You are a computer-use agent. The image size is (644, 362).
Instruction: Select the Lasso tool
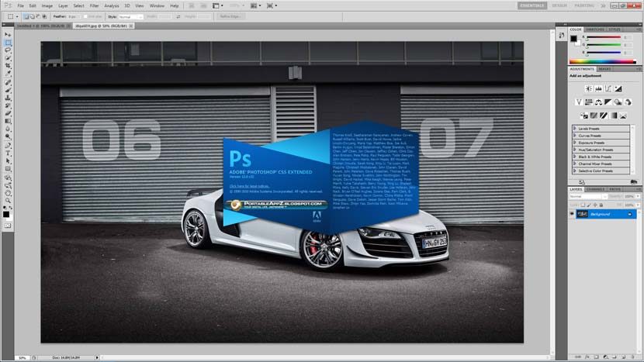point(8,50)
